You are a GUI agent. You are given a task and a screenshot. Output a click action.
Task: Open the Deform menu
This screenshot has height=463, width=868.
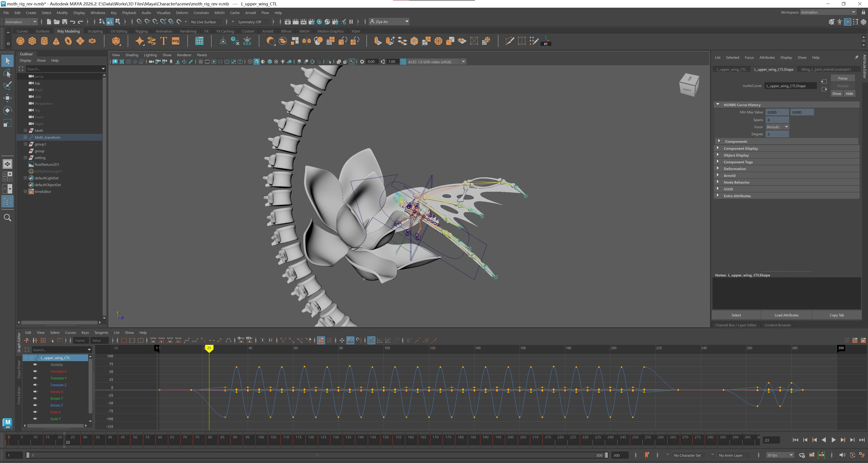coord(182,13)
